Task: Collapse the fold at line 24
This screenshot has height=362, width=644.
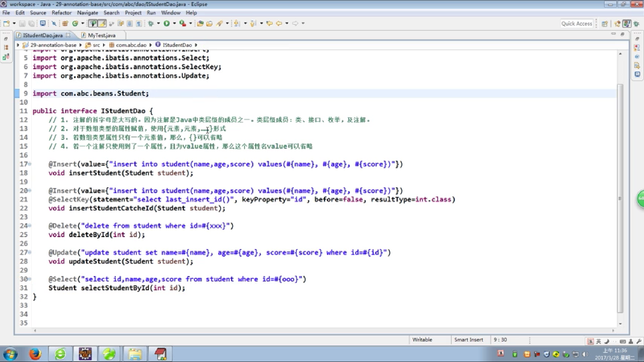Action: click(30, 226)
